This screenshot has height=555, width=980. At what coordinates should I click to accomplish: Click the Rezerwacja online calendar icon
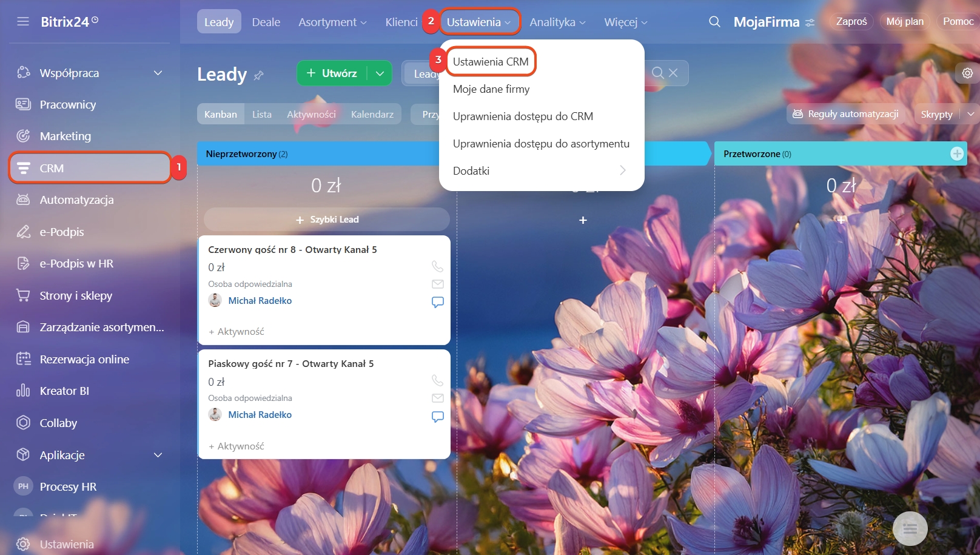pyautogui.click(x=23, y=359)
